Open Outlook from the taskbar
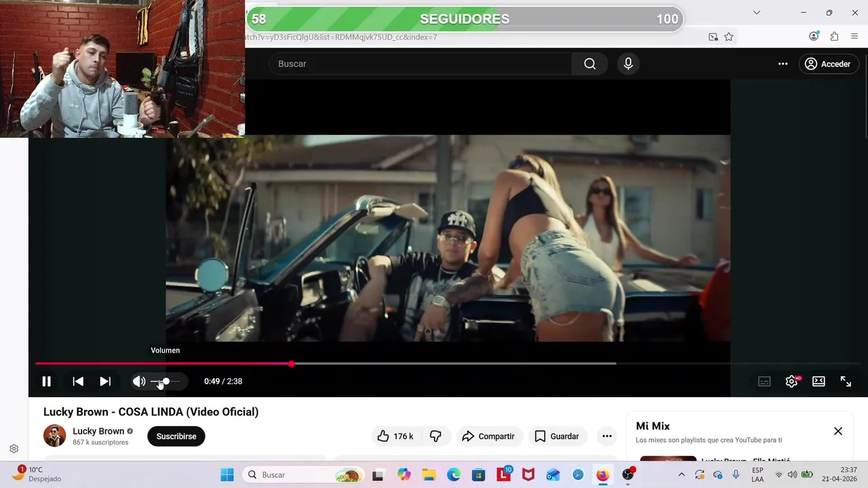Screen dimensions: 868x488 tap(553, 475)
